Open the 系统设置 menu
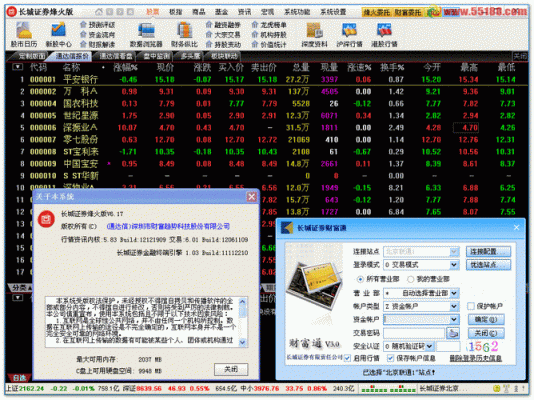This screenshot has height=400, width=534. point(333,12)
